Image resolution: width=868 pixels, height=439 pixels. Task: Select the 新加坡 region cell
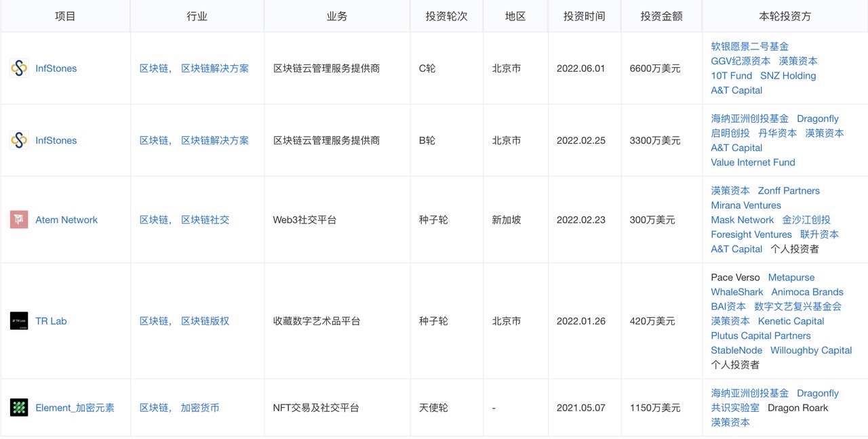(507, 219)
